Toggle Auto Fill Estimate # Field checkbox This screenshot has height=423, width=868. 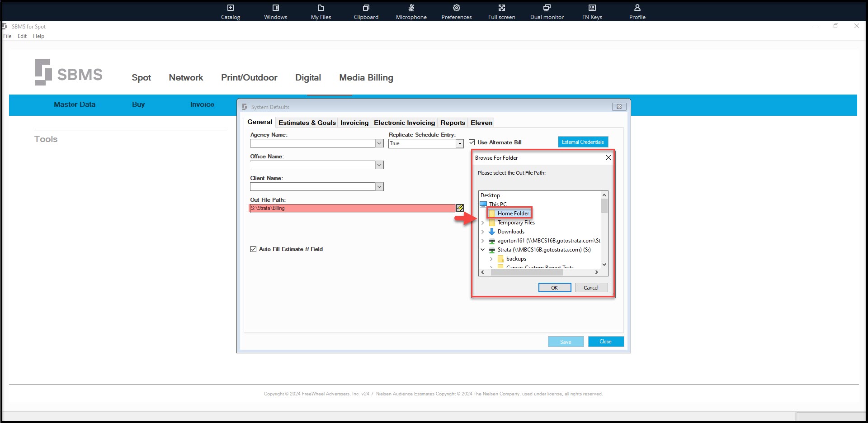coord(253,249)
